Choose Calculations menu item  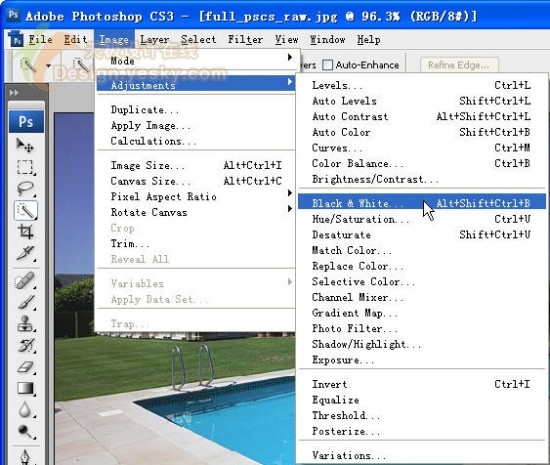(x=195, y=141)
